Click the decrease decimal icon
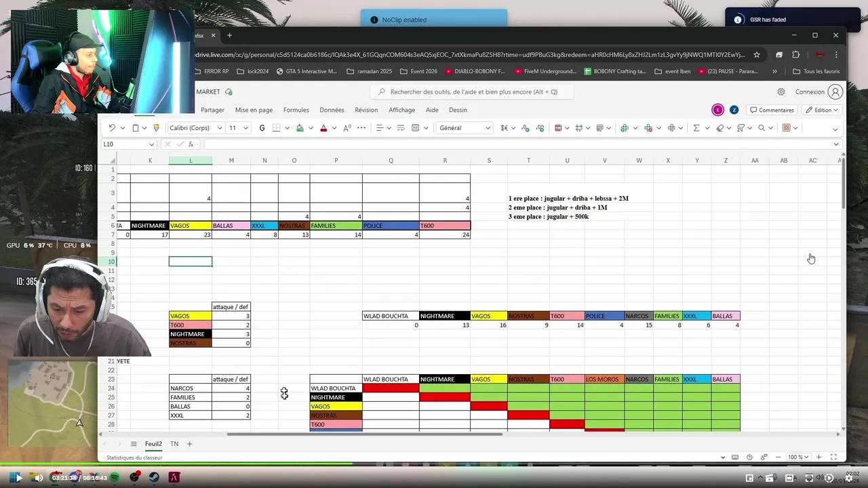The image size is (868, 488). coord(526,128)
